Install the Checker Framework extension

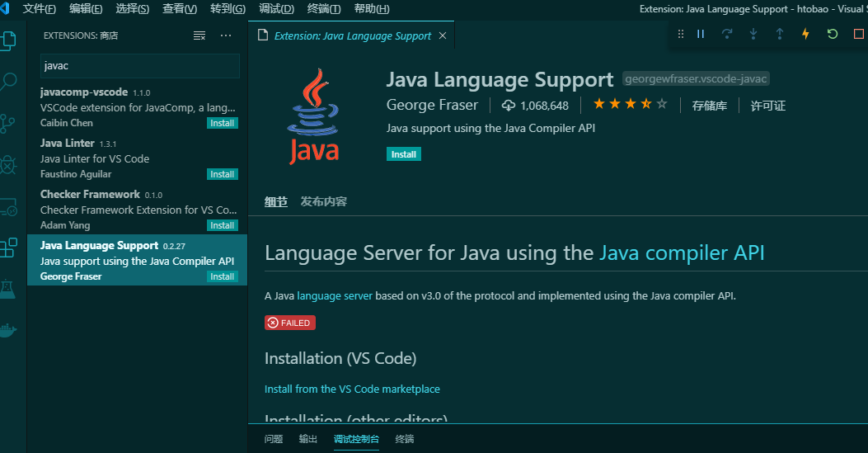click(x=222, y=225)
